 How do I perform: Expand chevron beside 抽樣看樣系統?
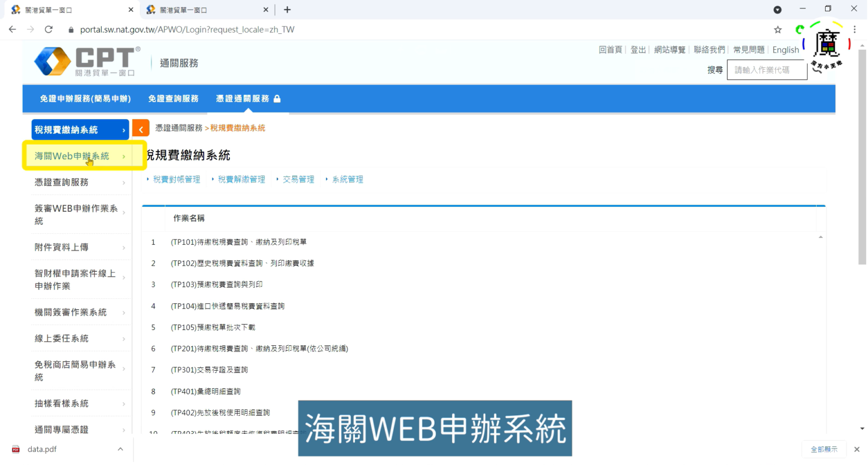point(124,404)
